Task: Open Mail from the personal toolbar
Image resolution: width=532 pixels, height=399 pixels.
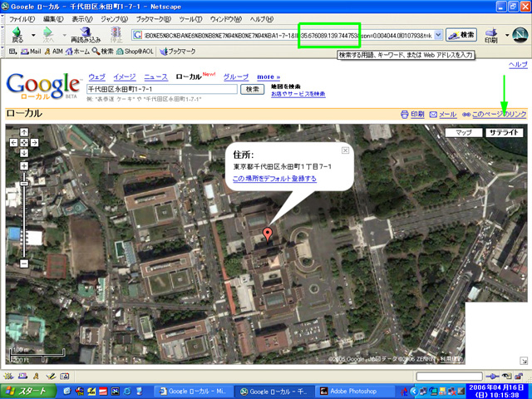Action: pyautogui.click(x=31, y=52)
